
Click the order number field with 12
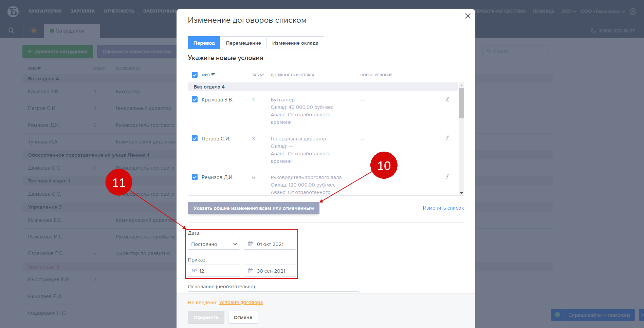214,271
